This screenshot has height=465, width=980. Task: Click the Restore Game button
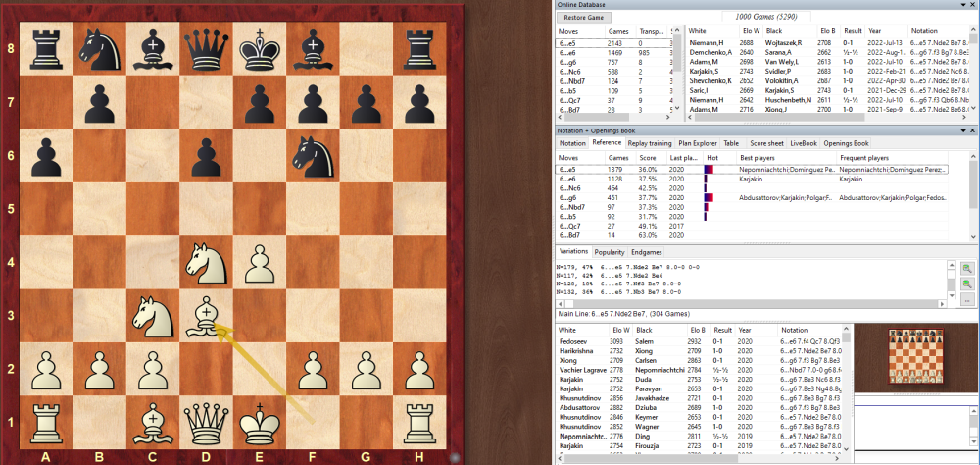(584, 18)
